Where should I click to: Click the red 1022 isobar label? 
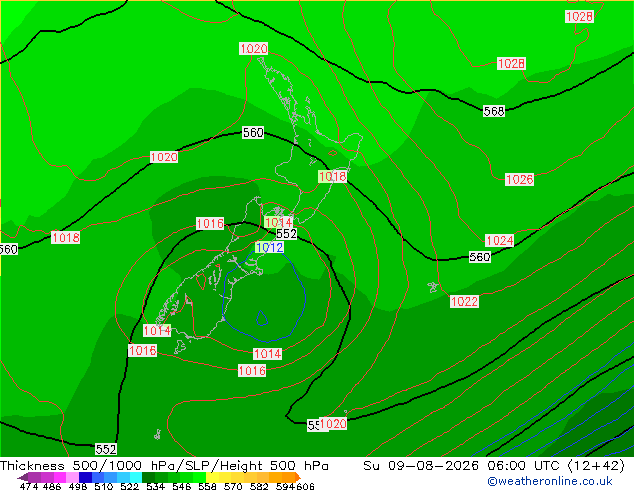point(465,301)
